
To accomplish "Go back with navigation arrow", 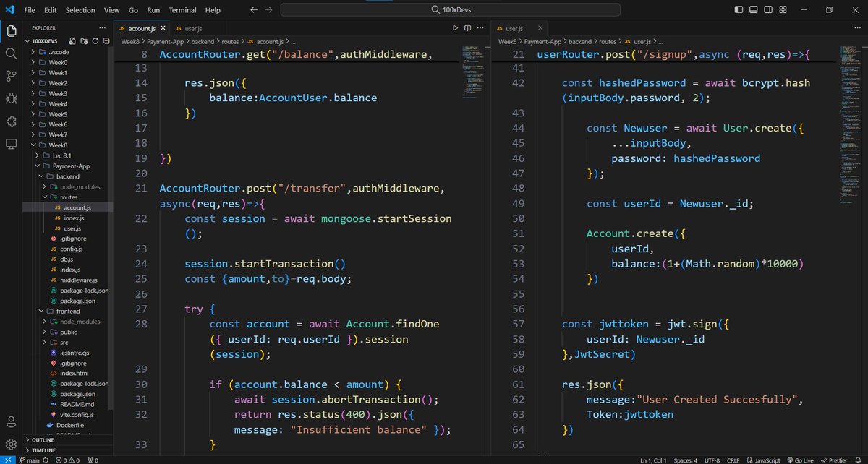I will 253,10.
